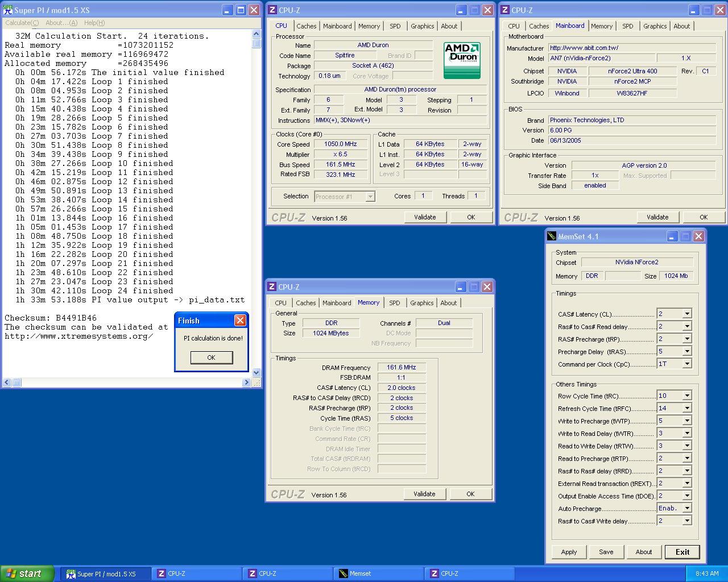Click the Start button on the taskbar
The image size is (728, 582).
[x=27, y=573]
